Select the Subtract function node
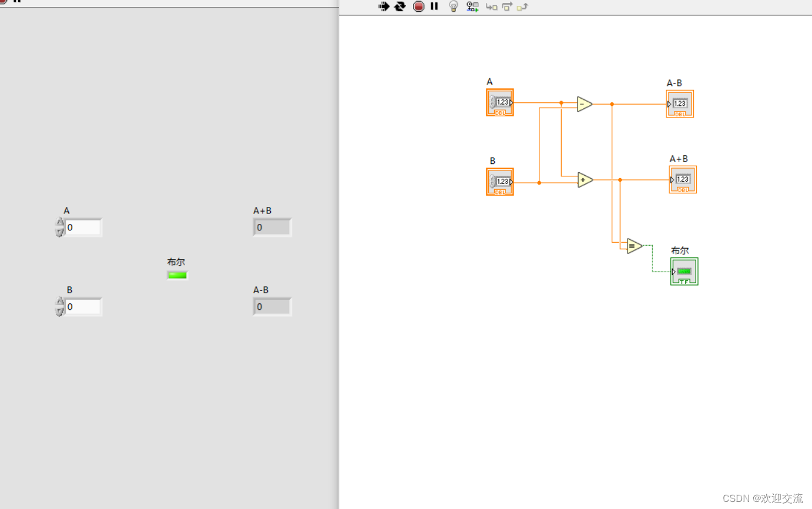812x509 pixels. coord(585,104)
